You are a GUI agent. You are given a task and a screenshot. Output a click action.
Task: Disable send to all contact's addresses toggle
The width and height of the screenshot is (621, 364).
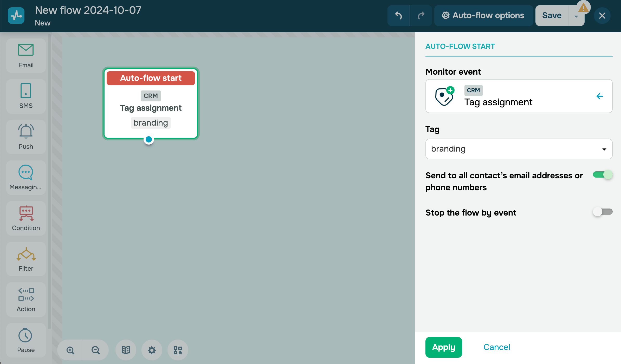click(603, 175)
